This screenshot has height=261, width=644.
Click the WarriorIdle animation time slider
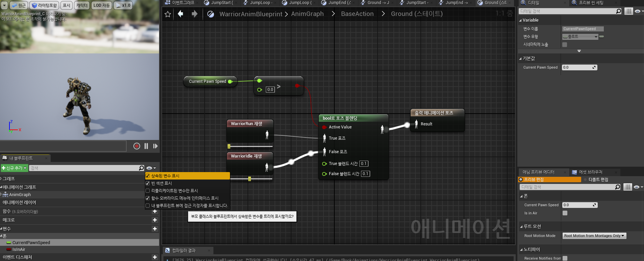(x=250, y=179)
